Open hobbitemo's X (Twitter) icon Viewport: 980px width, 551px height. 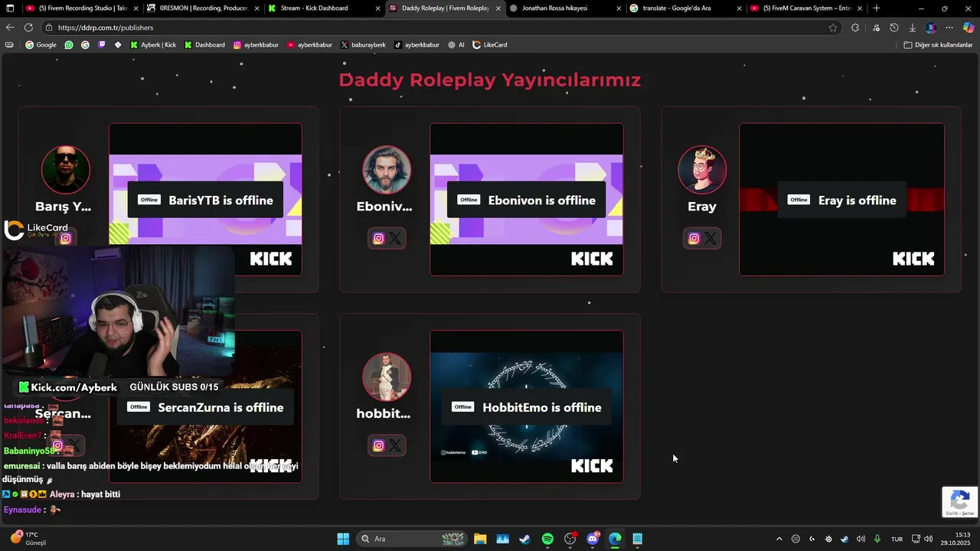395,445
